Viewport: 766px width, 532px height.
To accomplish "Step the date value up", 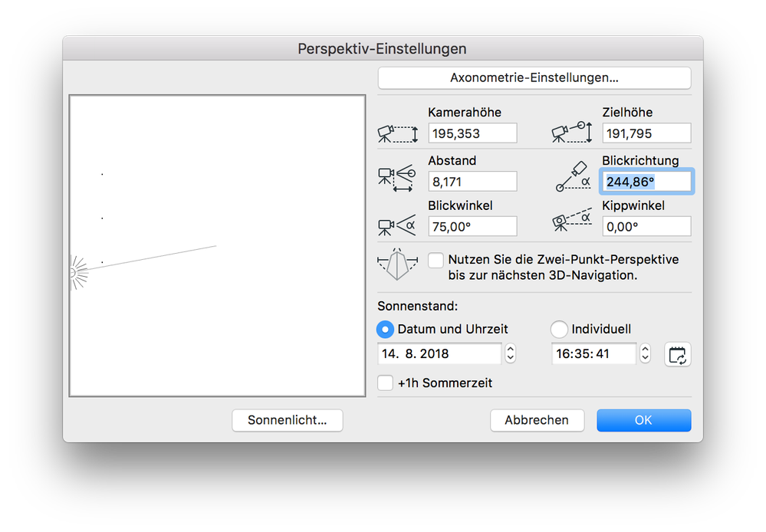I will pos(511,349).
